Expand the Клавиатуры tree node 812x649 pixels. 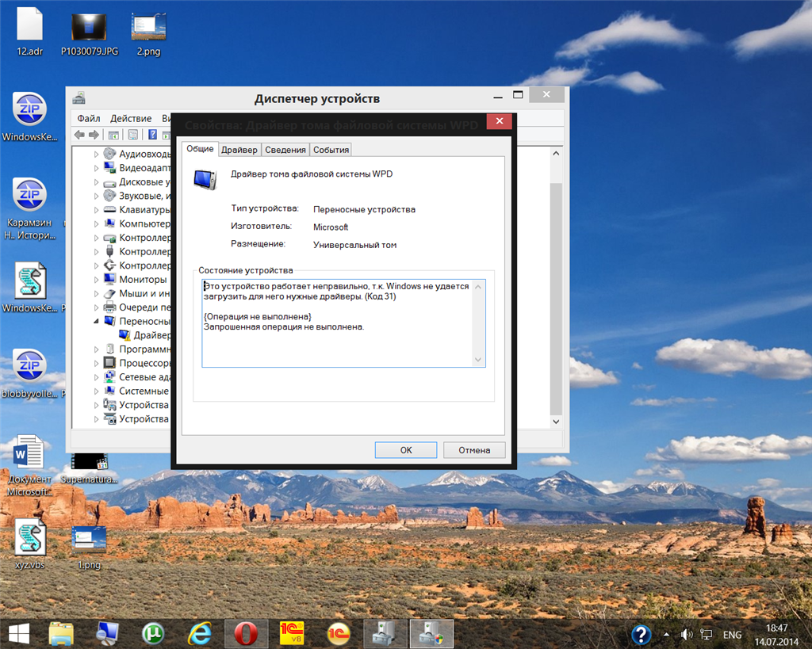click(96, 210)
